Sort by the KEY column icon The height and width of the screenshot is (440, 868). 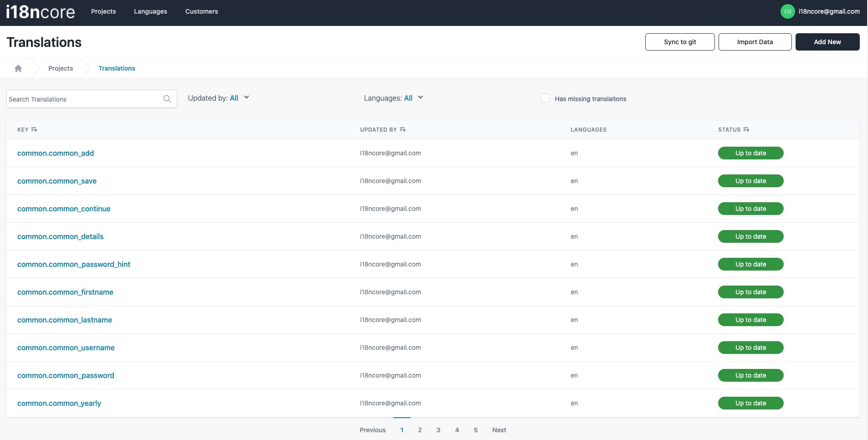tap(34, 130)
